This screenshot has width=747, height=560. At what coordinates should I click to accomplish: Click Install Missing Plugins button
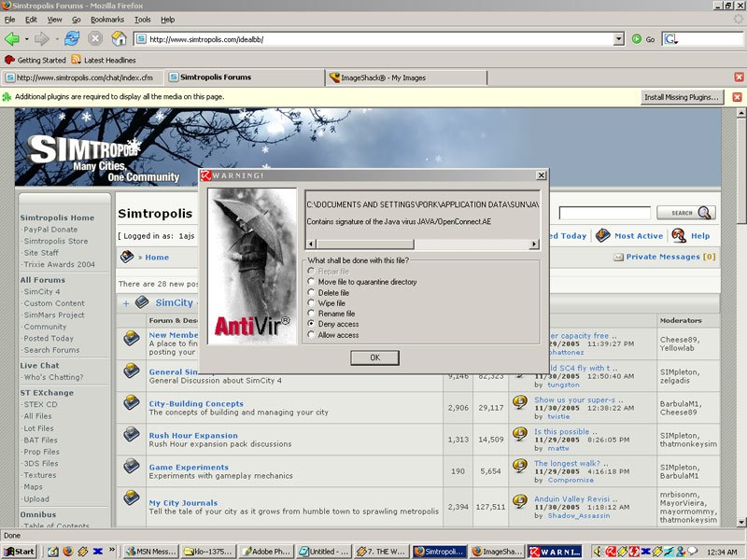[x=682, y=97]
